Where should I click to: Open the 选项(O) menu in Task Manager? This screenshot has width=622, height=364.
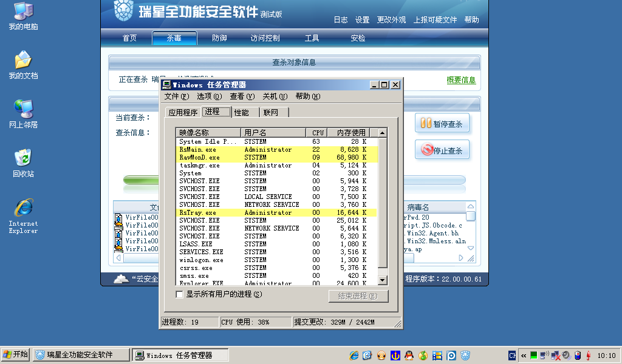(210, 96)
